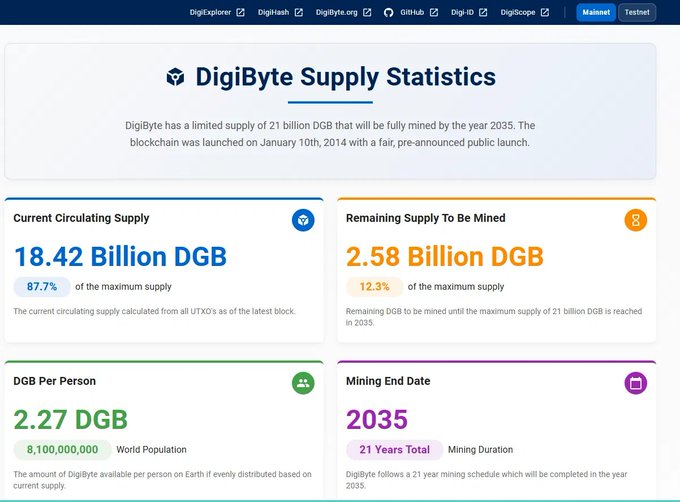The width and height of the screenshot is (680, 502).
Task: Open the GitHub link text
Action: [412, 12]
